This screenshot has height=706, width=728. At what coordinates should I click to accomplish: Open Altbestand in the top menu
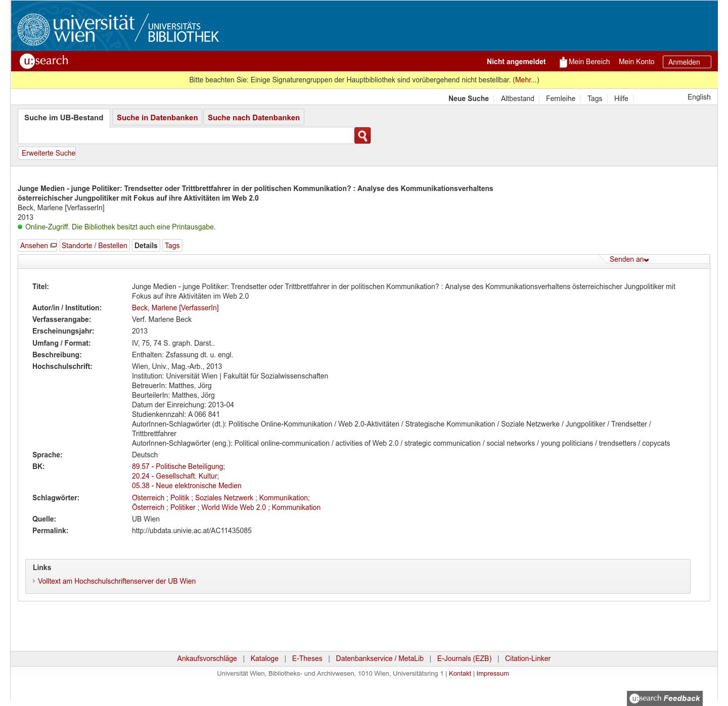(517, 99)
